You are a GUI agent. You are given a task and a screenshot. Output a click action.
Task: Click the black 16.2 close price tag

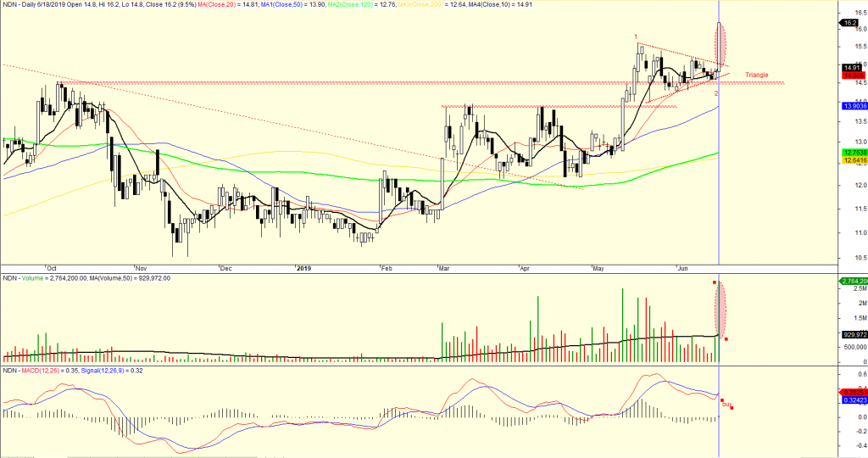tap(852, 24)
